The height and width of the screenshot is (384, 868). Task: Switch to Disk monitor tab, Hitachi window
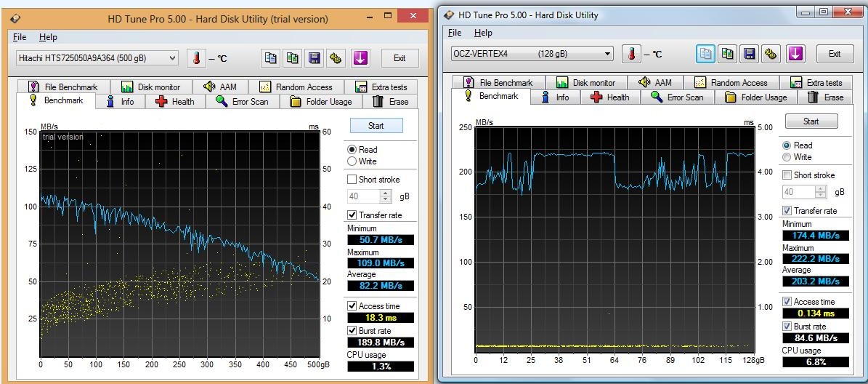(151, 87)
